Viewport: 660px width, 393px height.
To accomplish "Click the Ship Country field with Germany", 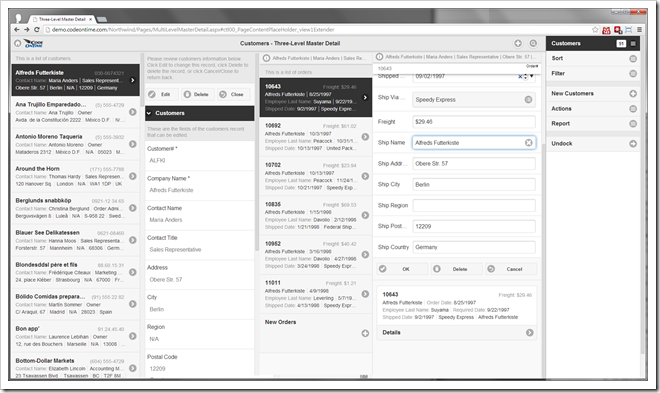I will coord(474,247).
